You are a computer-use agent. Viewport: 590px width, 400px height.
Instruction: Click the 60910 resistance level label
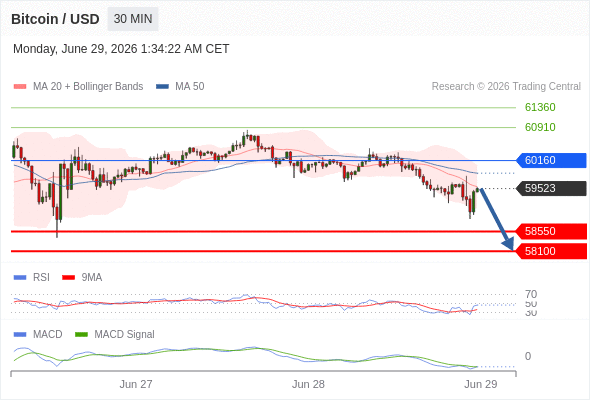click(540, 127)
